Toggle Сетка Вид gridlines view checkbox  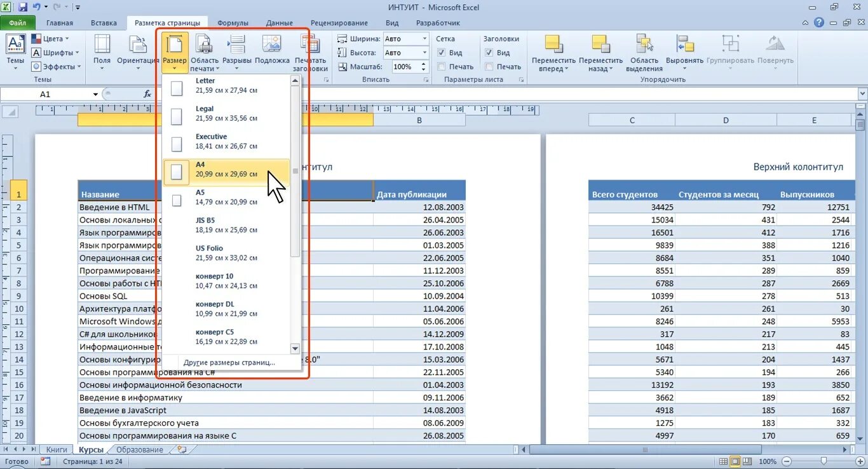[442, 53]
